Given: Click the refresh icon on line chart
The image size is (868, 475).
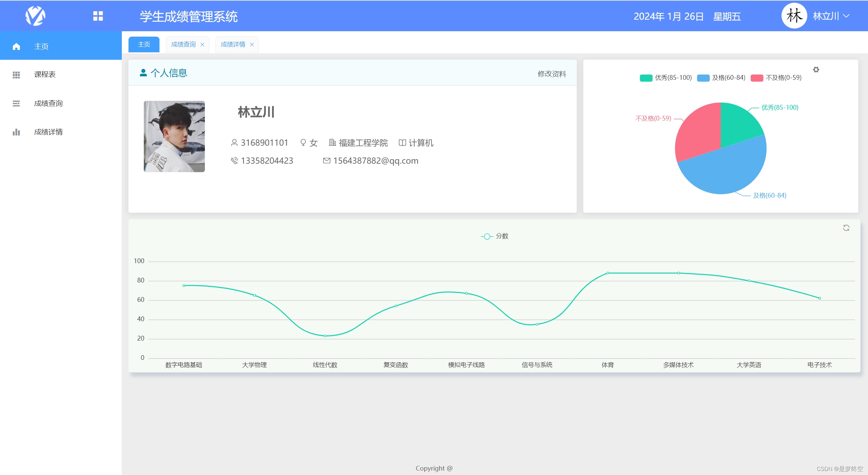Looking at the screenshot, I should 846,228.
